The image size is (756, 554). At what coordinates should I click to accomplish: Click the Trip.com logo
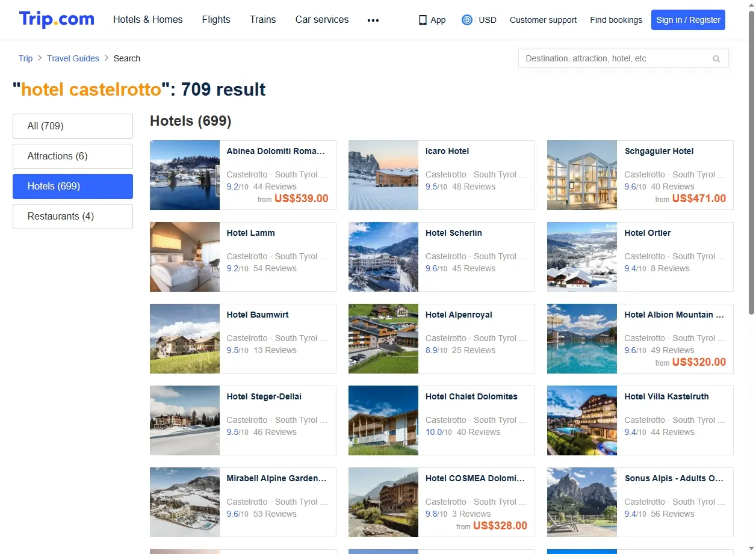[x=57, y=19]
